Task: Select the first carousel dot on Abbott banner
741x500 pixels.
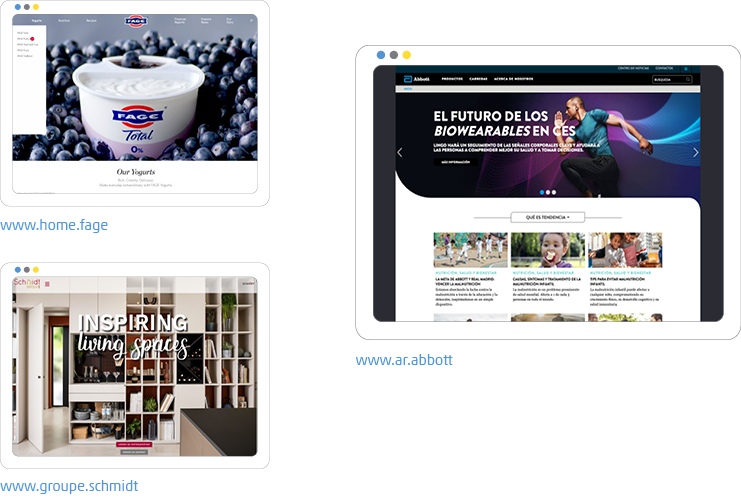Action: pos(541,191)
